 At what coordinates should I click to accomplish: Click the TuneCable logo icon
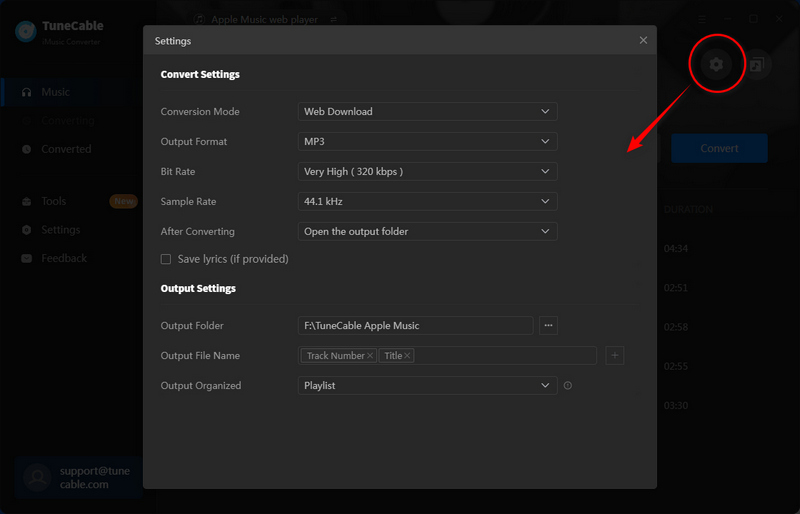[26, 31]
